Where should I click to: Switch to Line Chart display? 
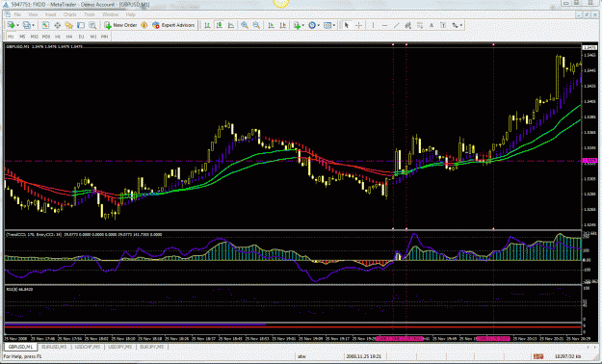pyautogui.click(x=231, y=25)
